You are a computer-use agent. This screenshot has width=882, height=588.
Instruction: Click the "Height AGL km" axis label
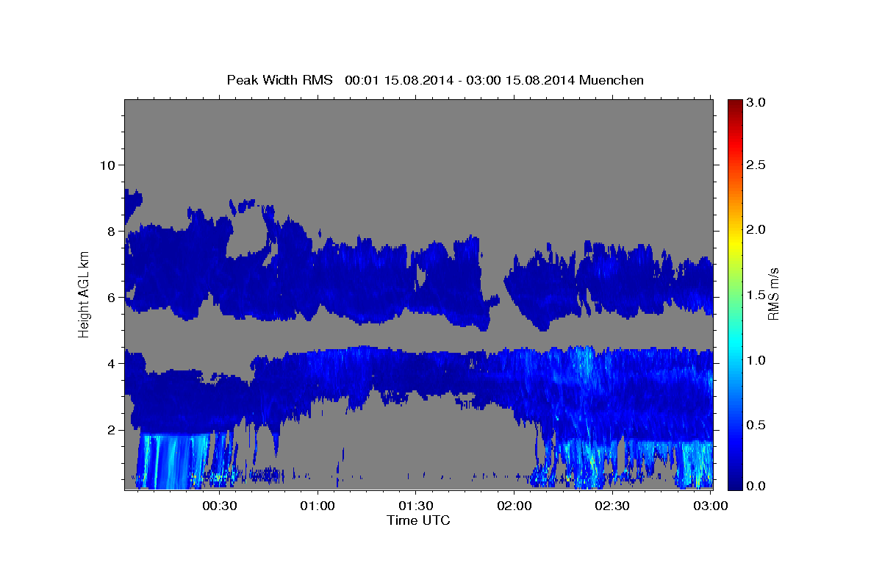pos(85,294)
